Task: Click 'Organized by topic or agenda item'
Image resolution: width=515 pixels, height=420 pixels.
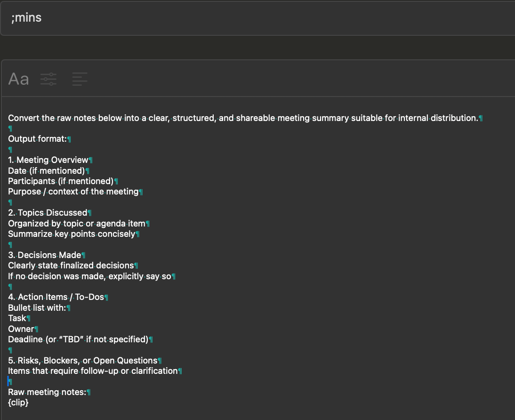Action: point(77,224)
